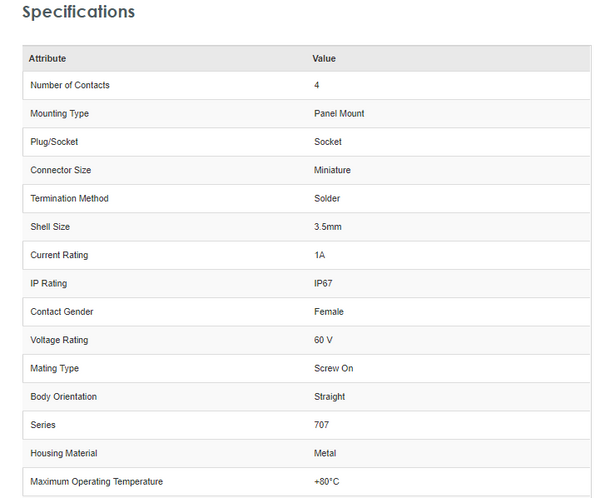Click the Straight orientation value

click(329, 397)
